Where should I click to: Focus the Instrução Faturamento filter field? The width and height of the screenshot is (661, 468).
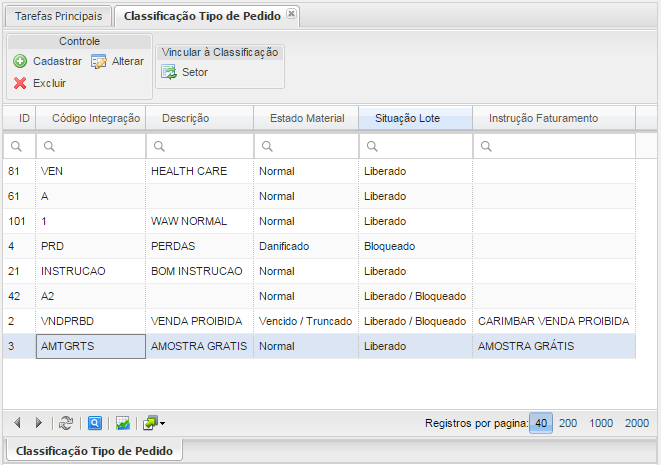[x=554, y=146]
